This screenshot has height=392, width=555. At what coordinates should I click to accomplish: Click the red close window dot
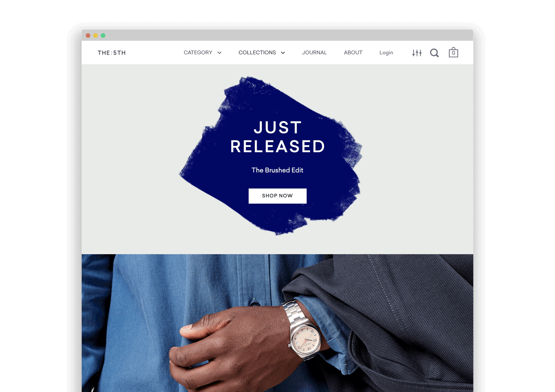[x=88, y=36]
